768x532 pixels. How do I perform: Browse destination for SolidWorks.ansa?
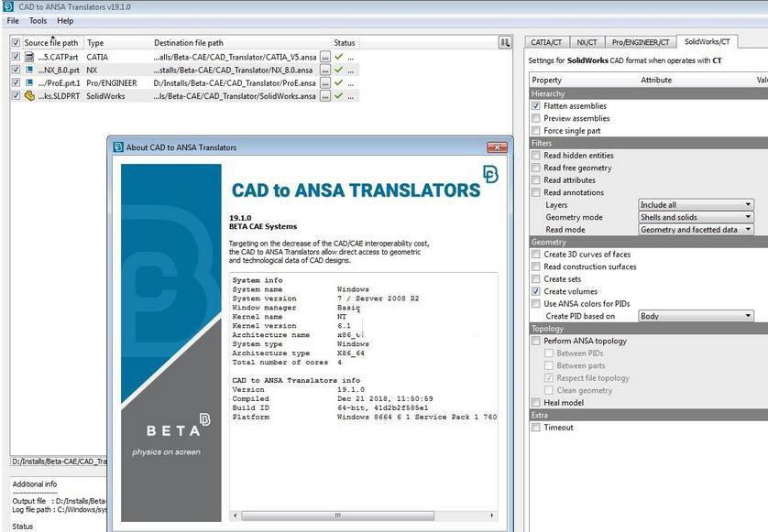point(325,96)
